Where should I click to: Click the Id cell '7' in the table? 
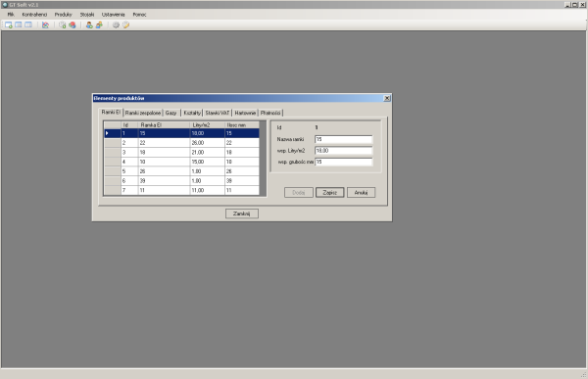coord(129,190)
